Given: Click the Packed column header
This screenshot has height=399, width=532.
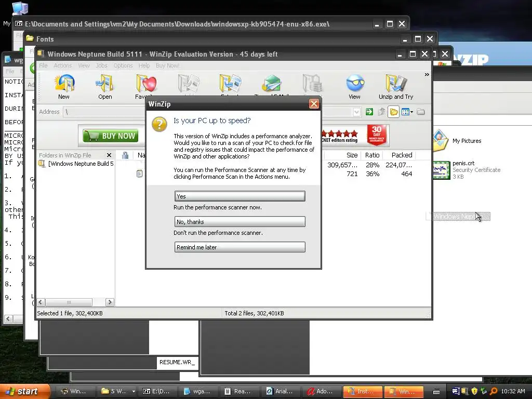Looking at the screenshot, I should click(x=400, y=155).
